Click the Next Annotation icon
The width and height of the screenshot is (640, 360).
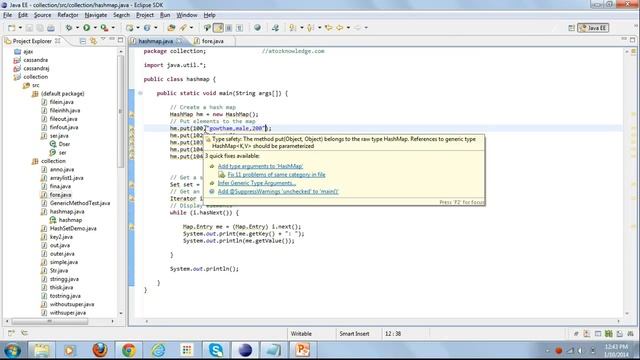[x=293, y=28]
